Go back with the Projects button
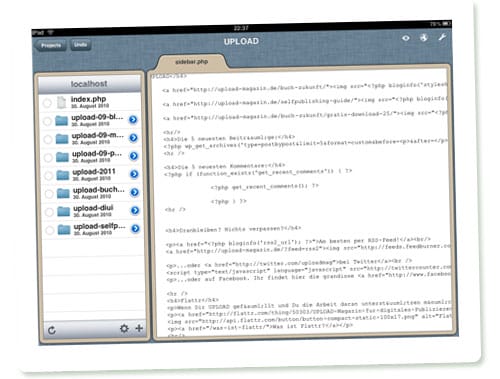The height and width of the screenshot is (379, 500). [50, 45]
